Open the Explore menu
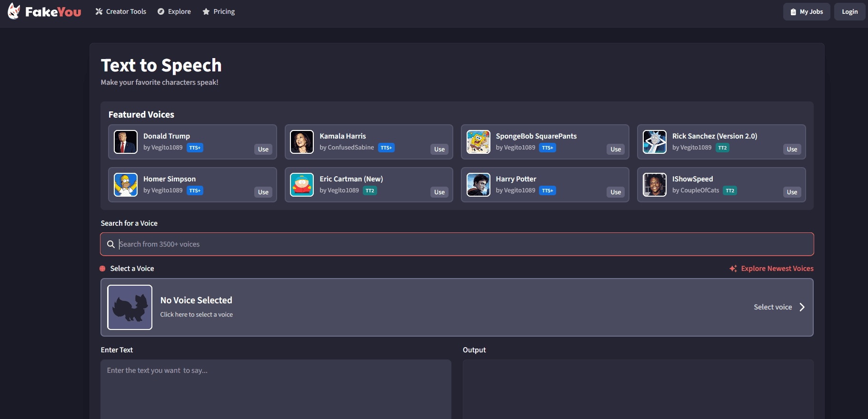This screenshot has width=868, height=419. pyautogui.click(x=174, y=11)
